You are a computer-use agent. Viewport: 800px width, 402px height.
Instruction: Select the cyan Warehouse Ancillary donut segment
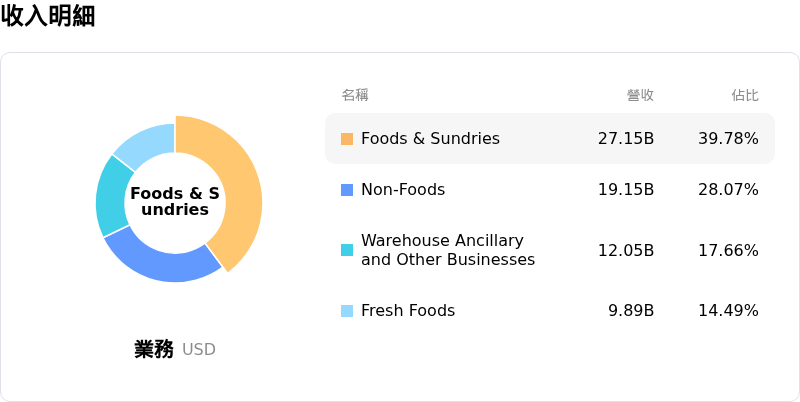pos(111,196)
